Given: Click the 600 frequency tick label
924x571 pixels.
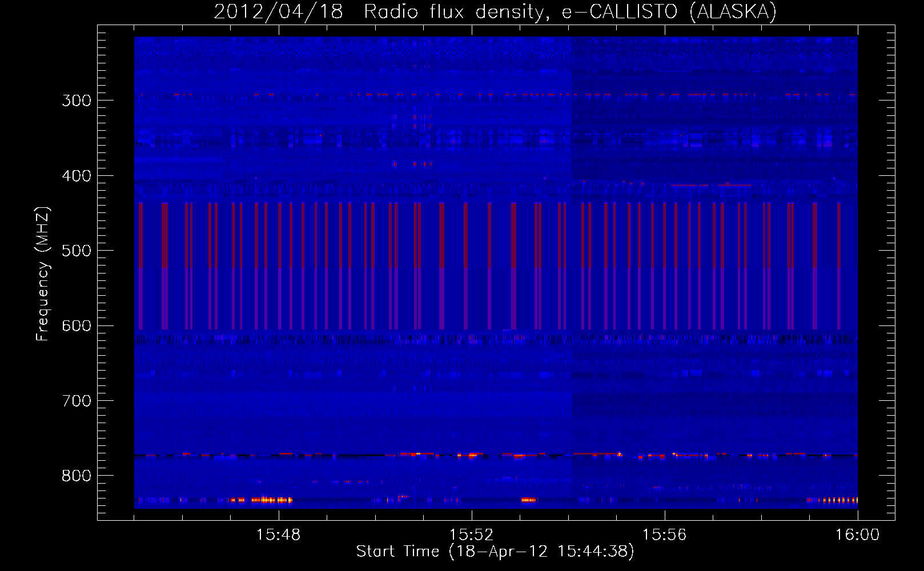Looking at the screenshot, I should [77, 326].
